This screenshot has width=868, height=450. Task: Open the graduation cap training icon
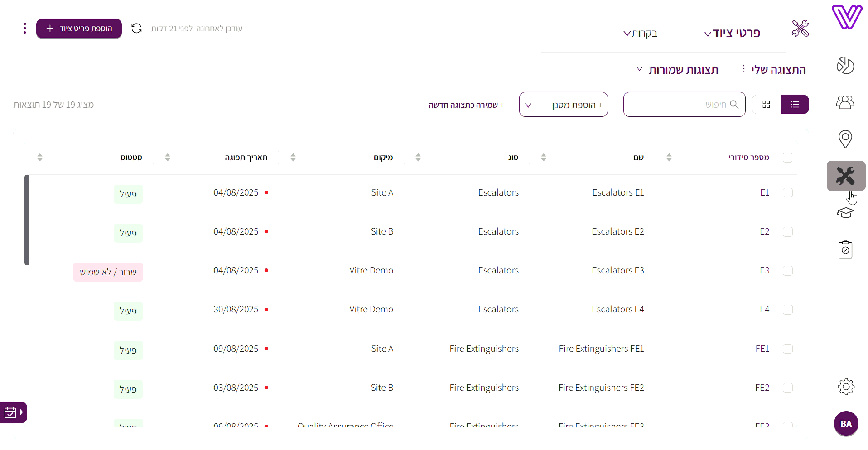click(845, 212)
